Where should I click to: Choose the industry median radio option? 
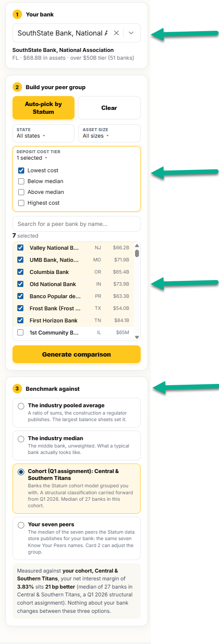21,439
